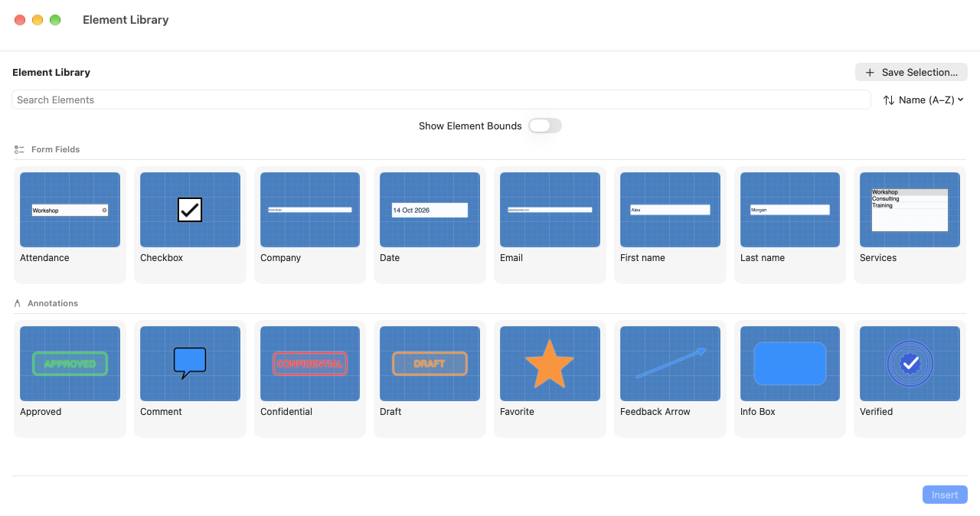The width and height of the screenshot is (980, 516).
Task: Open the Name (A–Z) sort dropdown
Action: click(923, 100)
